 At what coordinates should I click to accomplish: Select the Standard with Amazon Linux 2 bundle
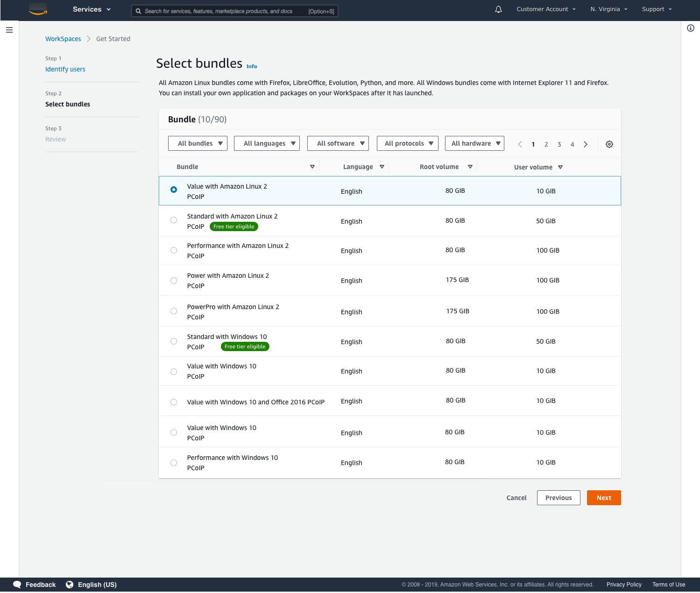coord(173,220)
